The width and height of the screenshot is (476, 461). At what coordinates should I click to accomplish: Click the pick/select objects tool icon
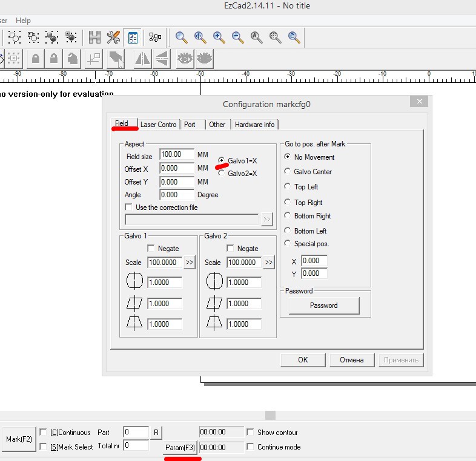coord(14,37)
